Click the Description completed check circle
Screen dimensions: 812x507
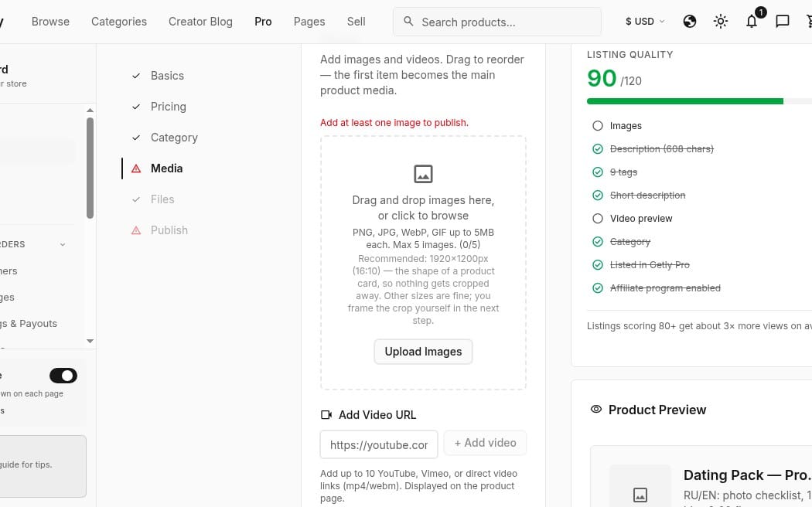pos(598,149)
